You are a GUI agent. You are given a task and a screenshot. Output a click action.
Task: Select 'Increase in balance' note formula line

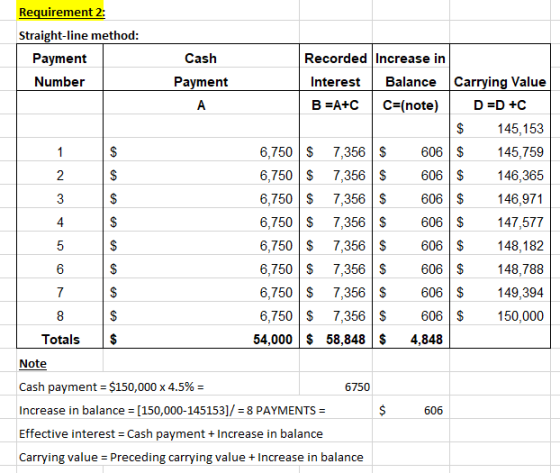coord(172,410)
